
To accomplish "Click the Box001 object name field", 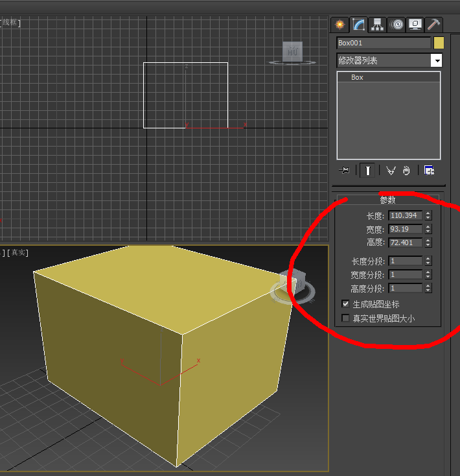I will pyautogui.click(x=384, y=43).
